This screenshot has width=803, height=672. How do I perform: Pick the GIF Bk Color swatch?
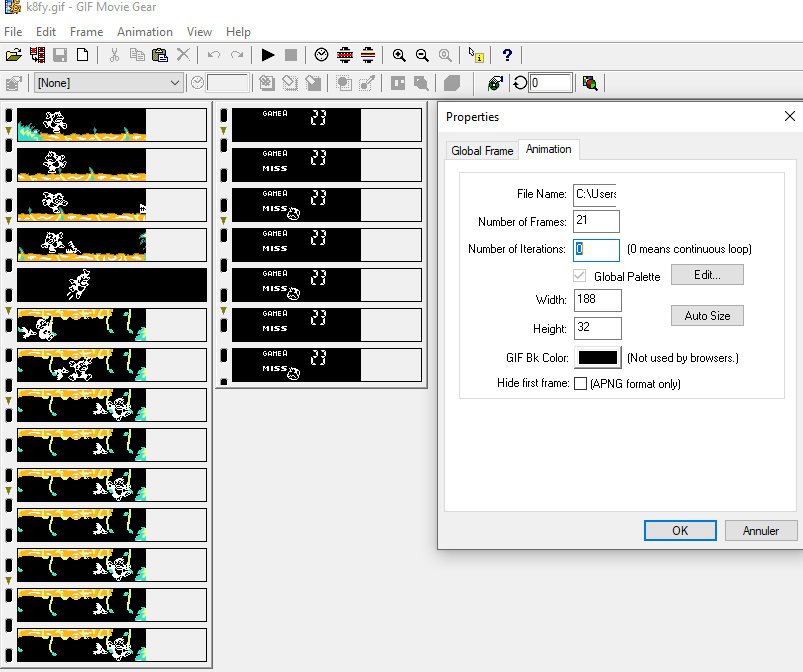click(598, 358)
